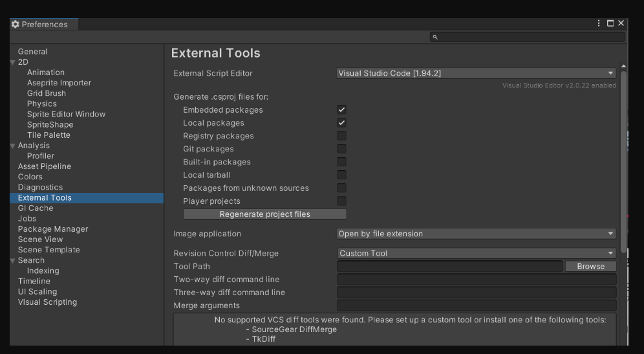Click Two-way diff command line field
644x354 pixels.
(477, 280)
